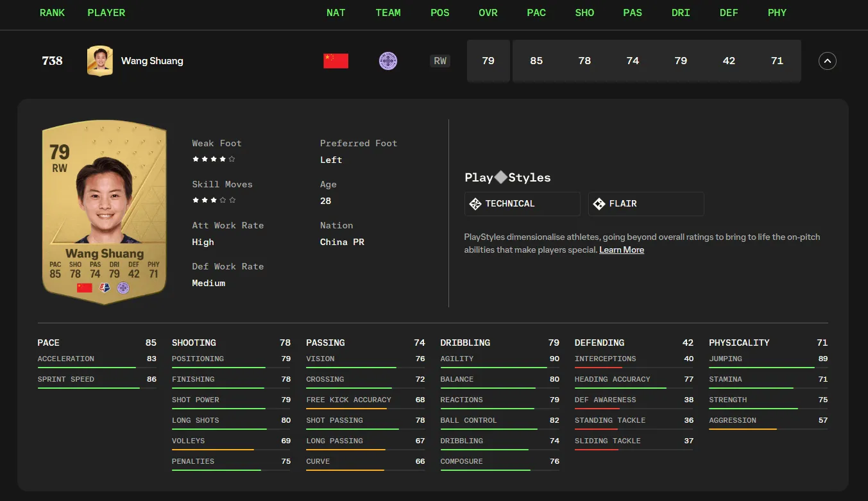The image size is (868, 501).
Task: Click the SLIDING TACKLE stat label
Action: (x=608, y=441)
